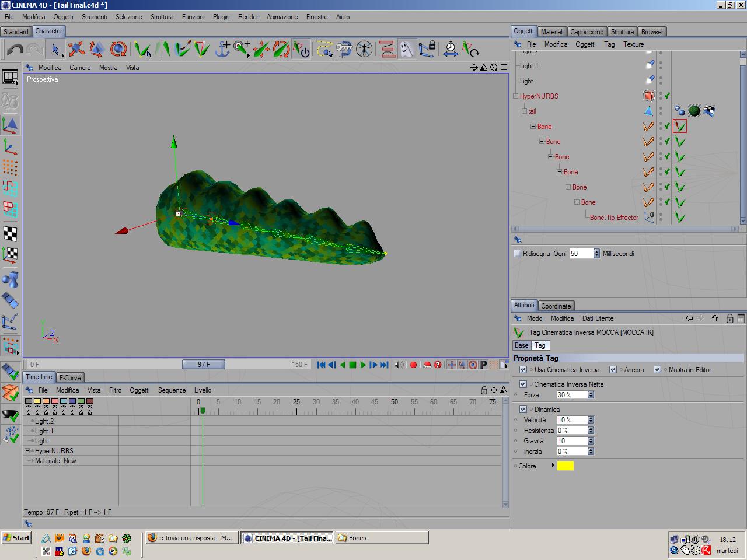The width and height of the screenshot is (747, 560).
Task: Open Bones folder from taskbar
Action: coord(382,538)
